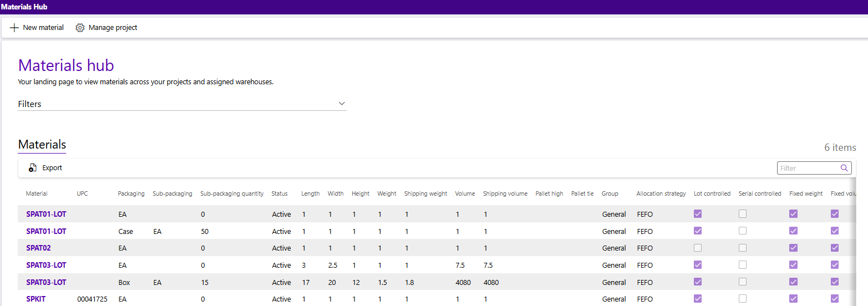The image size is (868, 306).
Task: Click the Export button label
Action: (52, 168)
